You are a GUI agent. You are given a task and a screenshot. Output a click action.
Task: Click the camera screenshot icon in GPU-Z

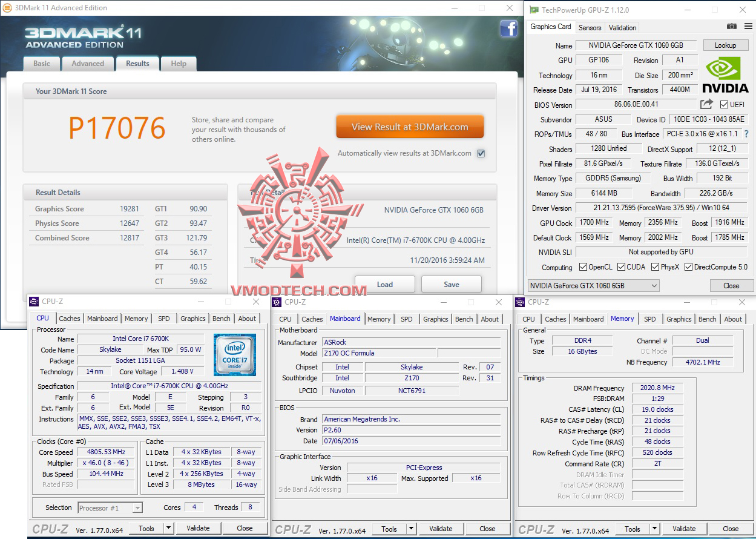pyautogui.click(x=732, y=27)
